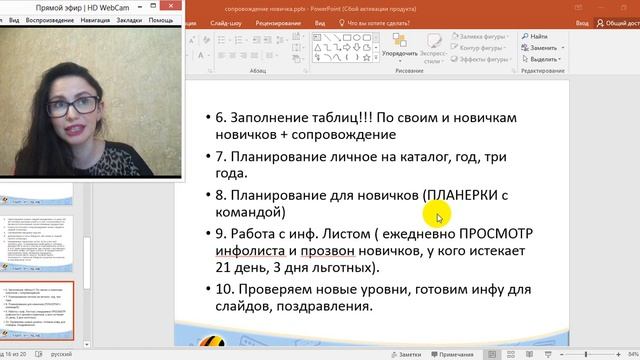Click the Clear Formatting eraser icon
Image resolution: width=640 pixels, height=360 pixels.
(207, 40)
